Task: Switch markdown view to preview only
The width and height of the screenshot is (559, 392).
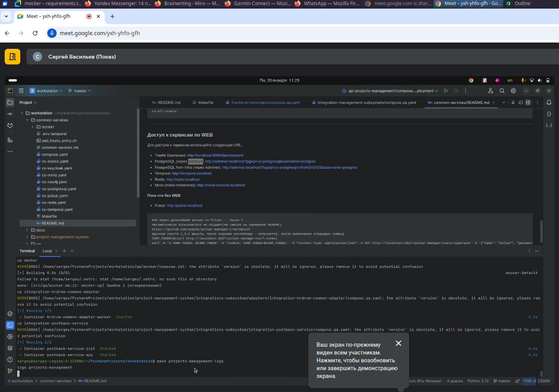Action: click(528, 103)
